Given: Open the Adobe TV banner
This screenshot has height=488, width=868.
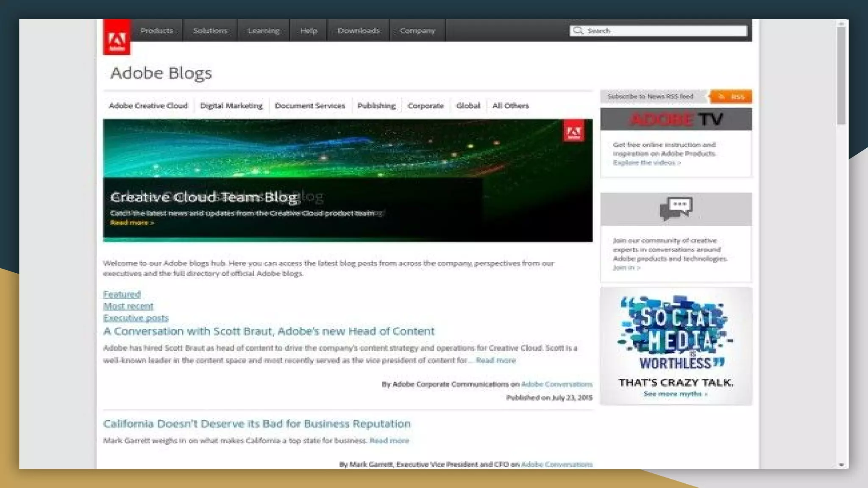Looking at the screenshot, I should point(676,119).
